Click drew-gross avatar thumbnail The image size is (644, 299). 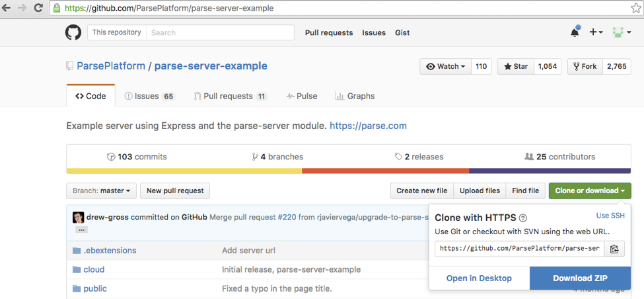coord(79,218)
